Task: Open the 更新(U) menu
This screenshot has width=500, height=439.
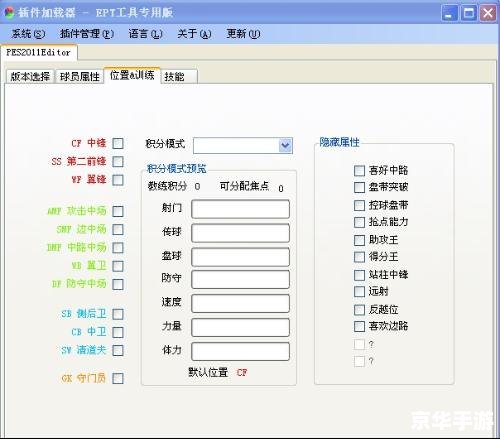Action: (243, 34)
